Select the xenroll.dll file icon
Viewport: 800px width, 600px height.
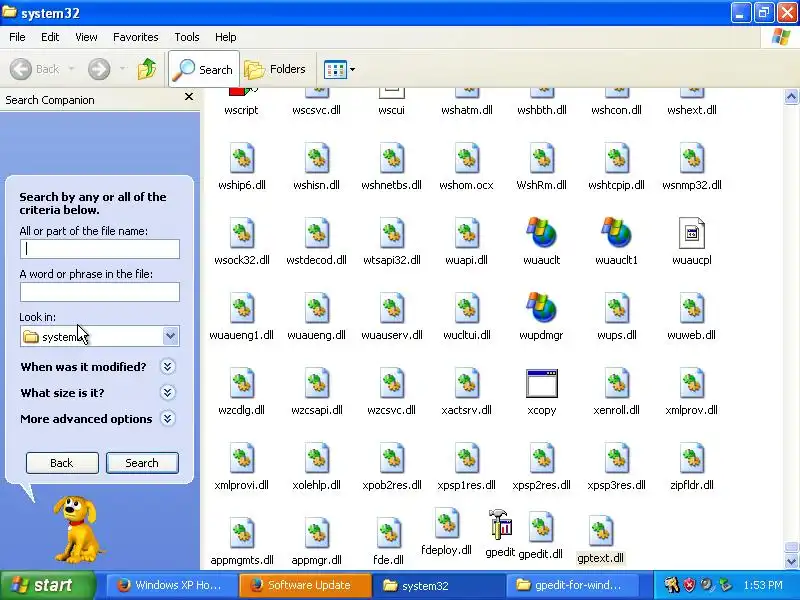616,383
